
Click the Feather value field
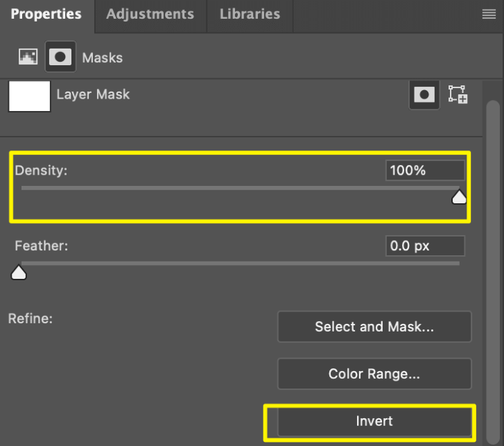coord(425,246)
